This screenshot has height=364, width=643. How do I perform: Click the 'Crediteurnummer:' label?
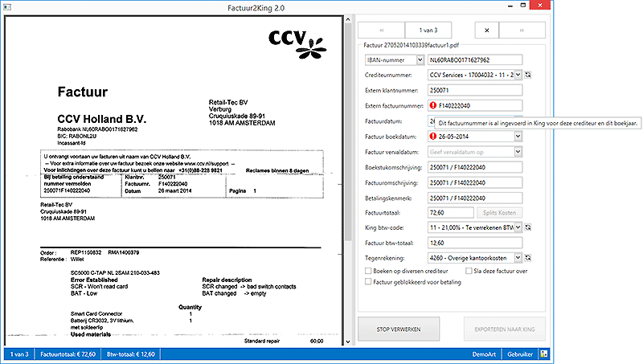tap(388, 75)
